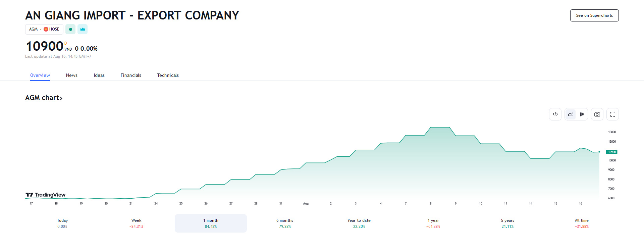Select the 5 years range
This screenshot has width=644, height=249.
coord(507,223)
